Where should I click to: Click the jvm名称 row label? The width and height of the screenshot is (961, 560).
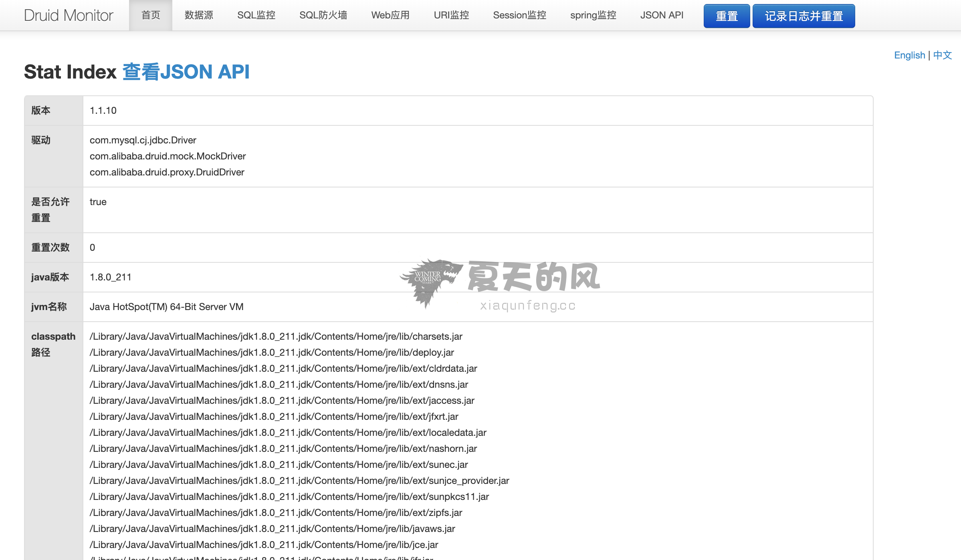49,307
